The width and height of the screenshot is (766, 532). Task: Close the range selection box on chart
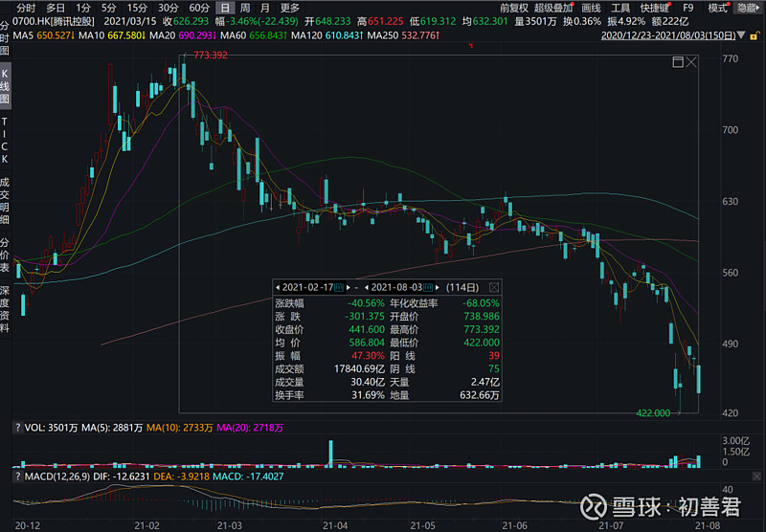point(690,62)
